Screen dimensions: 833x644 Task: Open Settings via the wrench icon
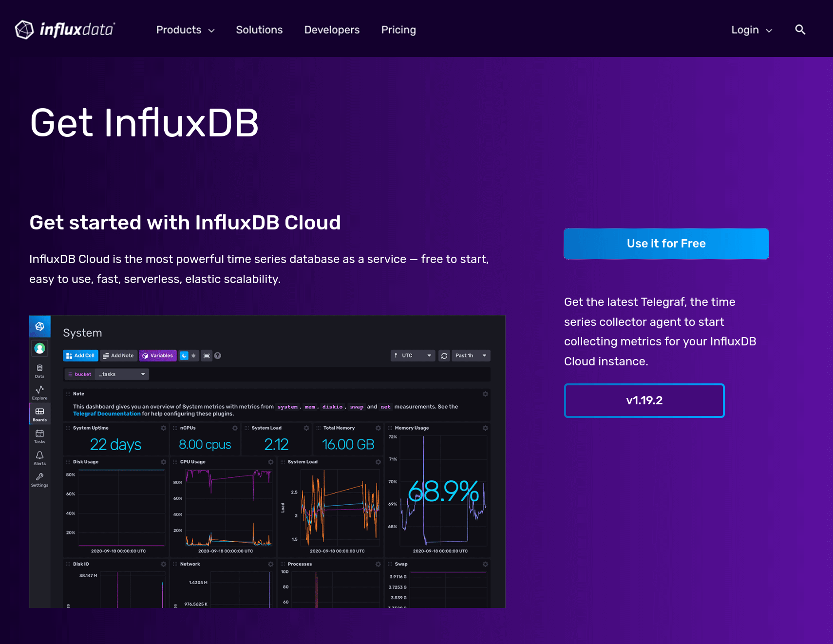[39, 478]
